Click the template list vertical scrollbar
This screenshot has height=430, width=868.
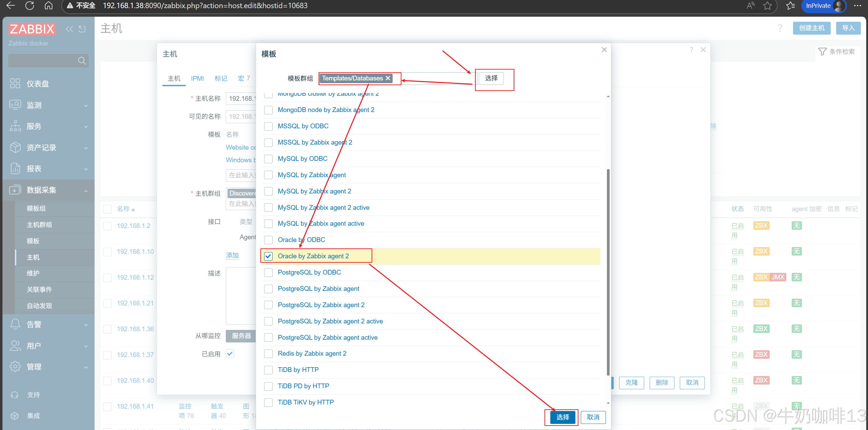[608, 272]
